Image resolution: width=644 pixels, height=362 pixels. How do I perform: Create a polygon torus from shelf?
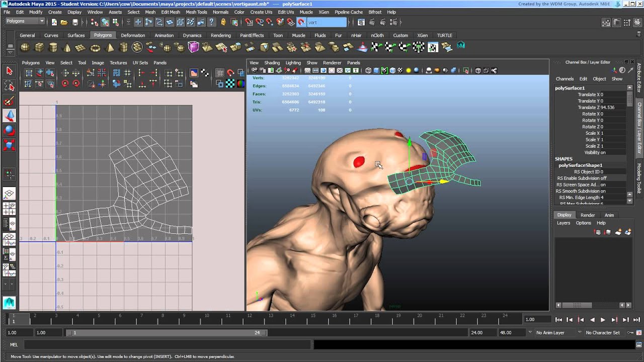point(95,47)
